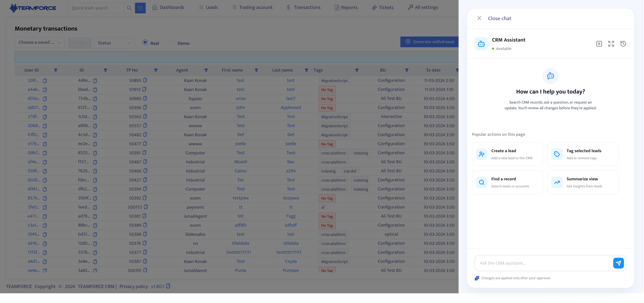Open last name link Appleseed

[x=291, y=108]
